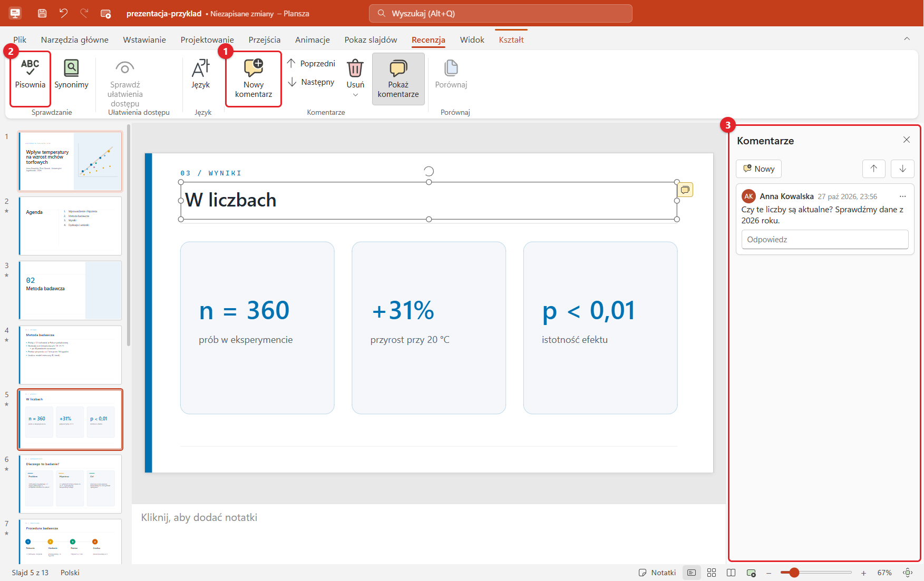Click the 67% zoom level
The image size is (924, 581).
click(x=884, y=573)
